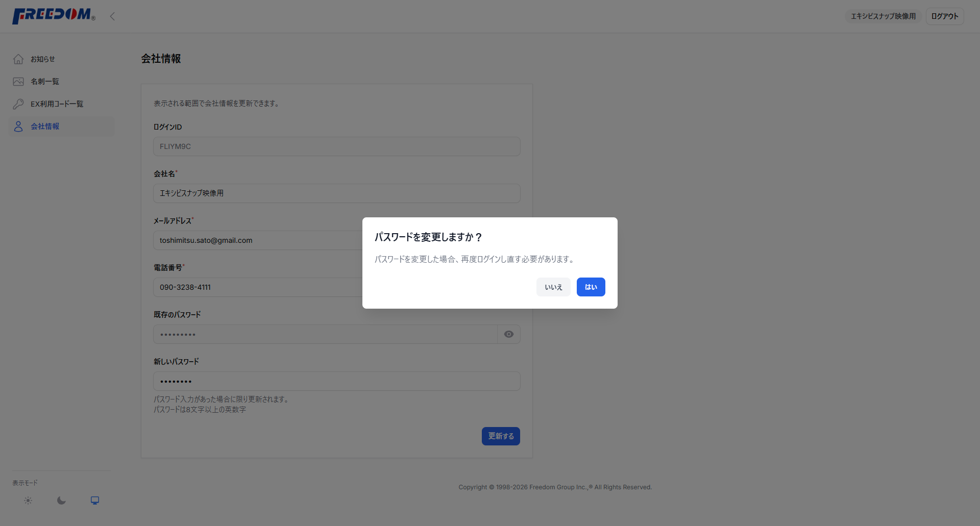Open 名刺一覧 in the sidebar
The width and height of the screenshot is (980, 526).
pyautogui.click(x=62, y=82)
